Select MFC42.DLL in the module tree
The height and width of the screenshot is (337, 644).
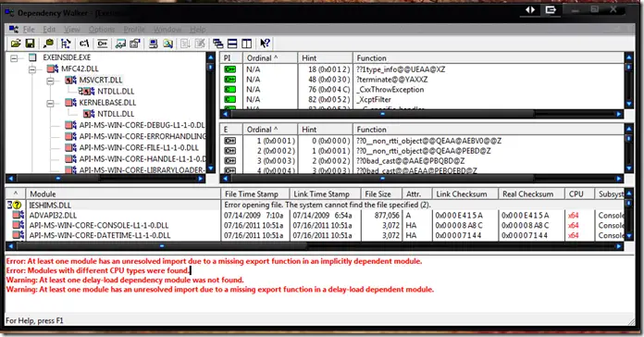coord(80,69)
